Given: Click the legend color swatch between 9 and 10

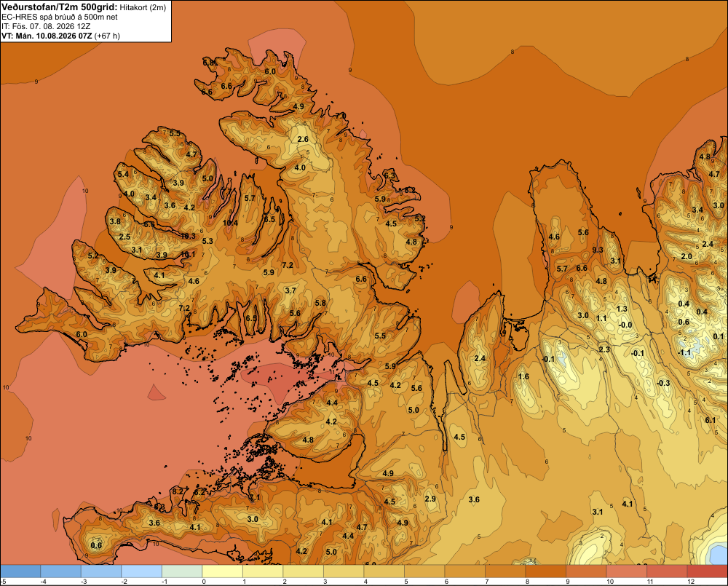Looking at the screenshot, I should tap(586, 571).
